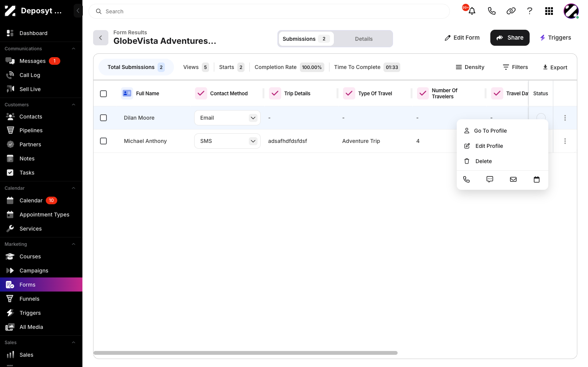Open the Filters option

(x=516, y=67)
